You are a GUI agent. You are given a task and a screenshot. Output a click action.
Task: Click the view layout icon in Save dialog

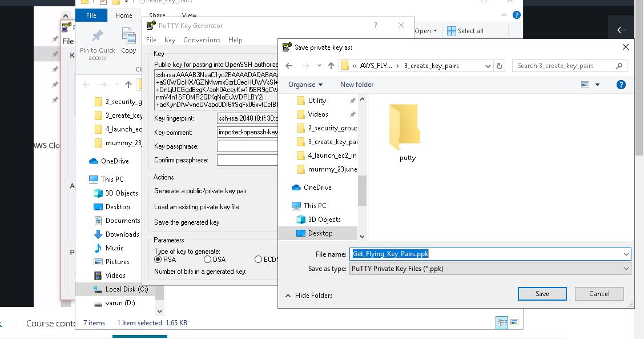[x=585, y=85]
